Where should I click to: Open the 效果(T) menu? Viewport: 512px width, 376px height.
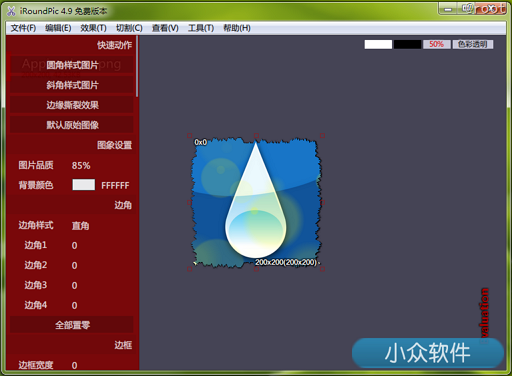(x=93, y=28)
